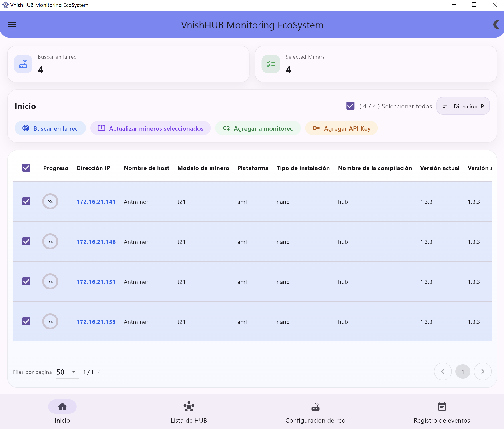Image resolution: width=504 pixels, height=429 pixels.
Task: Toggle the table header select-all checkbox
Action: pos(26,168)
